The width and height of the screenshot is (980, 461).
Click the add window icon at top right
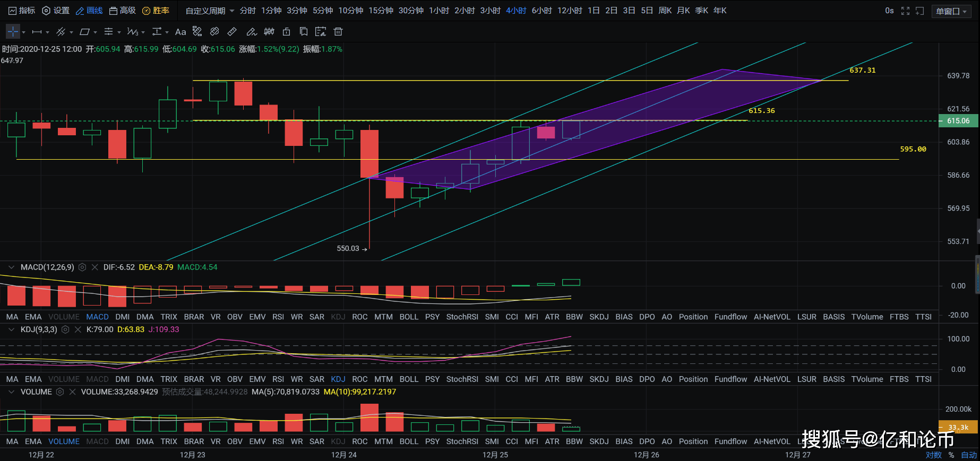[x=920, y=11]
